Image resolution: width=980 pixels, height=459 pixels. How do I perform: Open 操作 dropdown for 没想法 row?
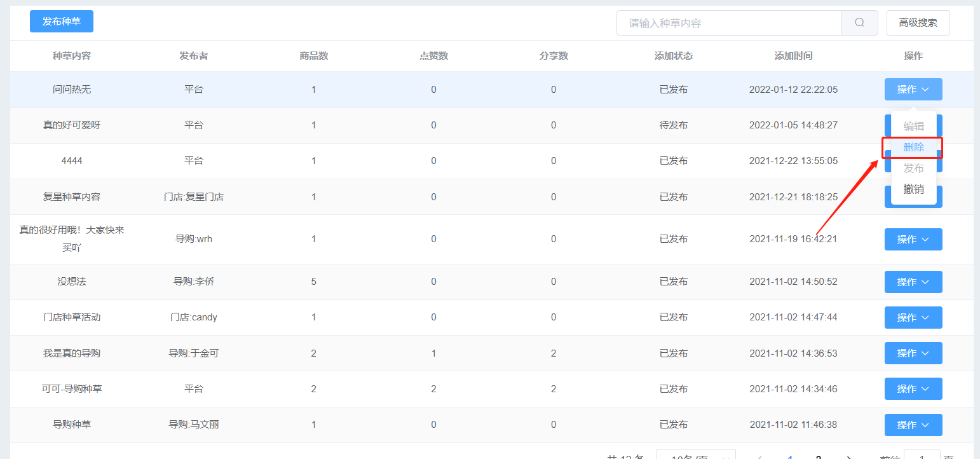pos(913,282)
